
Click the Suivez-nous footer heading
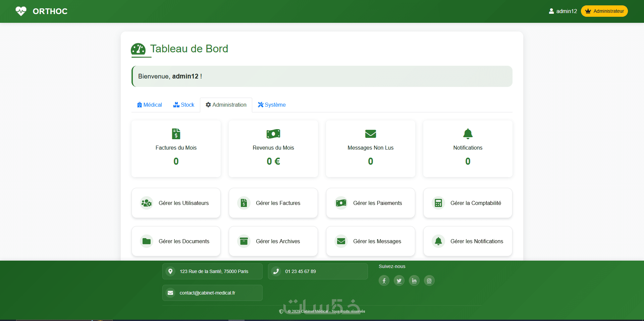pos(392,266)
